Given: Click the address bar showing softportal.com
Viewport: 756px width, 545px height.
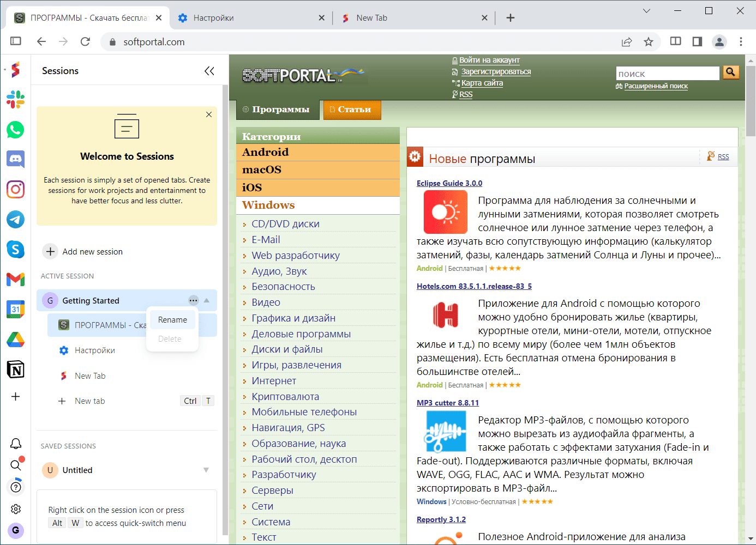Looking at the screenshot, I should [360, 42].
